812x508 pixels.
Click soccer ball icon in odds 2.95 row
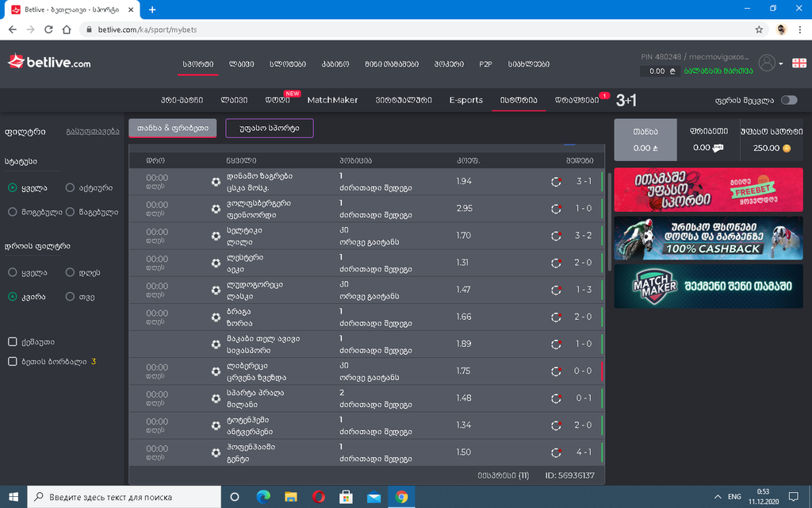(x=216, y=209)
